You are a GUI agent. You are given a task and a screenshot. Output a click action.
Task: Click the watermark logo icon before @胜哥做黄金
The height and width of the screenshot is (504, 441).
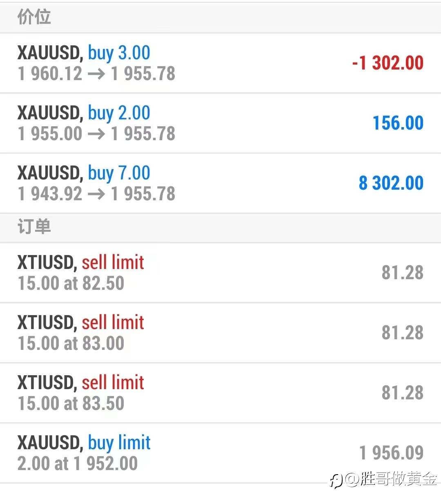click(x=336, y=480)
